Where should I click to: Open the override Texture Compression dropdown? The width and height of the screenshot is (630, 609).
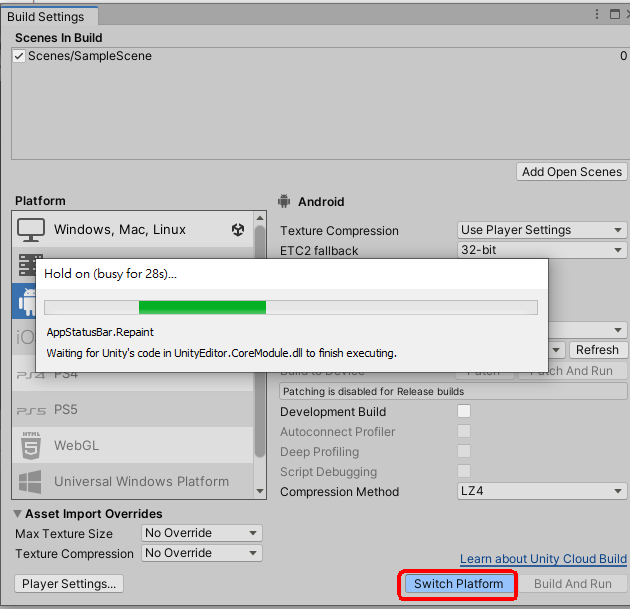[x=202, y=553]
